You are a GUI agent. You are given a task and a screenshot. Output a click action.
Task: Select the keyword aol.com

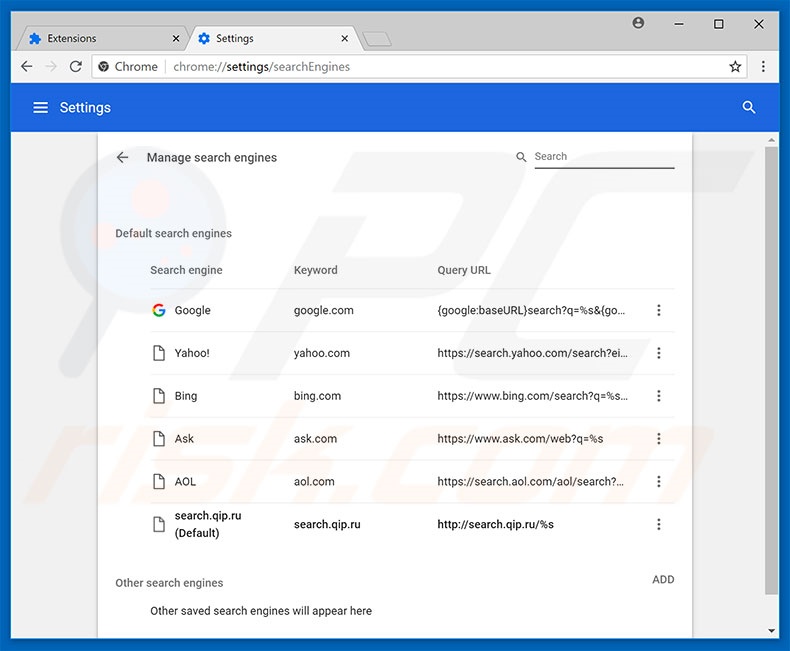tap(314, 482)
